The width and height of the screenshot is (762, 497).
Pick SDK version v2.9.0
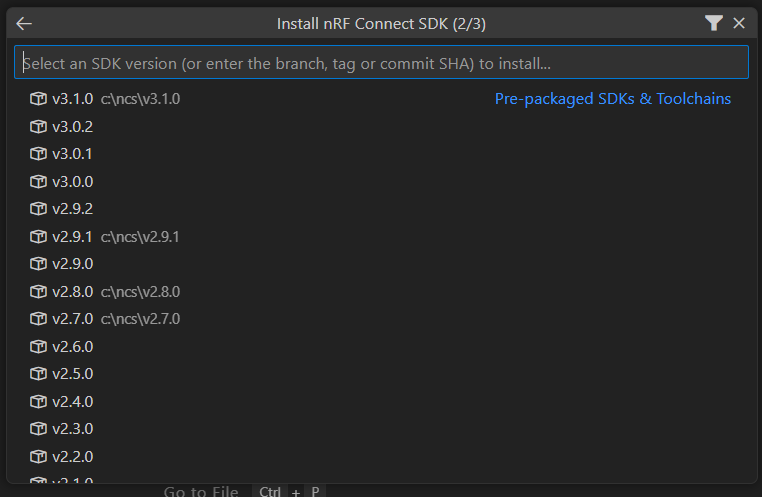(72, 264)
